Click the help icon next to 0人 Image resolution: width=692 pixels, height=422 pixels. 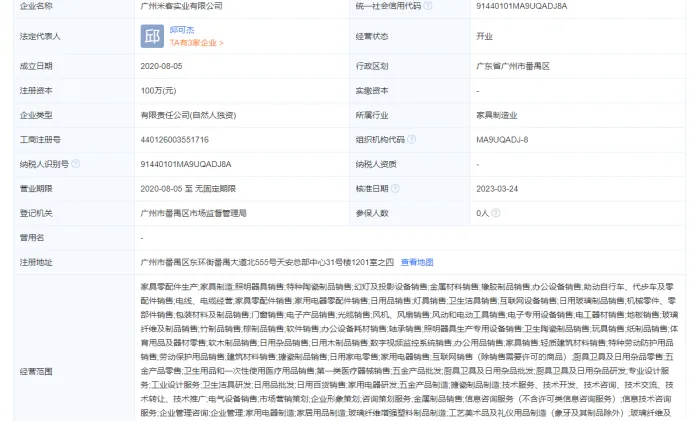click(x=496, y=213)
